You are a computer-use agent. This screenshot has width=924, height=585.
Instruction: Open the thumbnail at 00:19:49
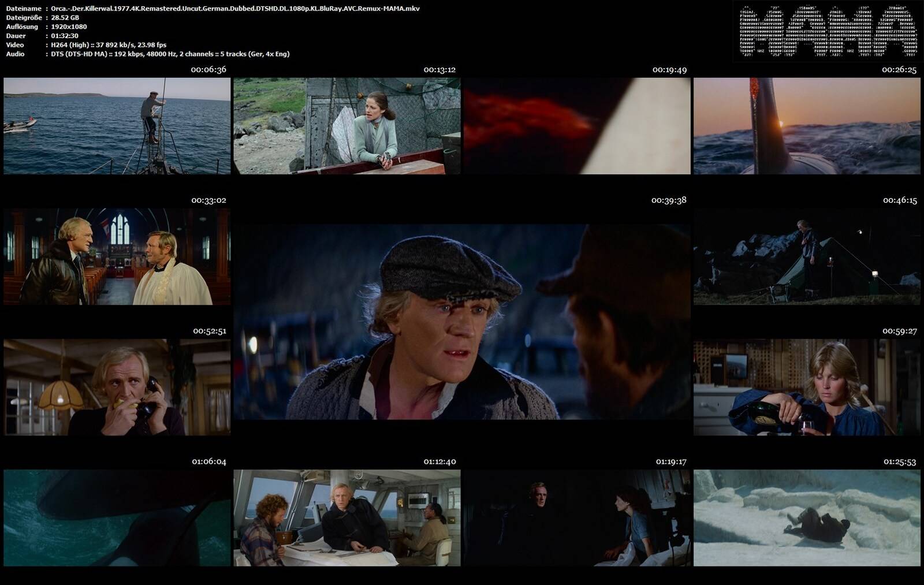click(577, 126)
